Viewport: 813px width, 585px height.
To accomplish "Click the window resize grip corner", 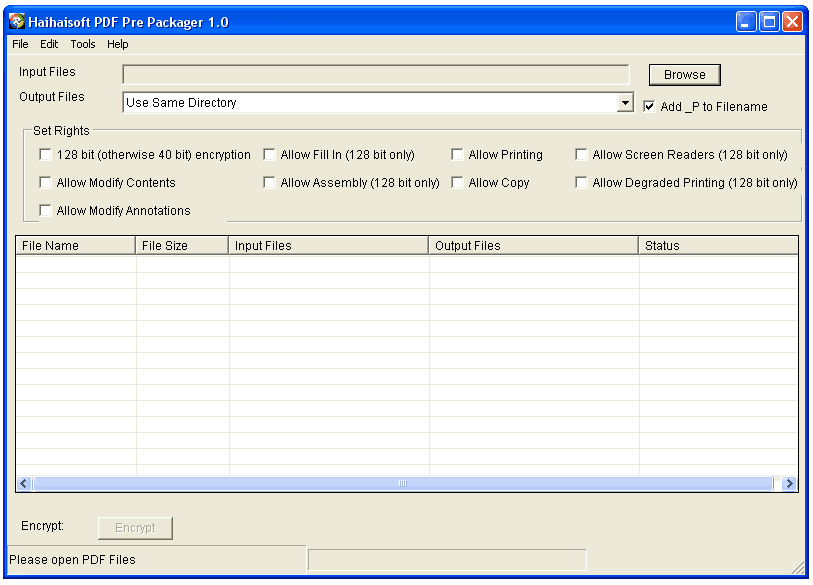I will 798,568.
